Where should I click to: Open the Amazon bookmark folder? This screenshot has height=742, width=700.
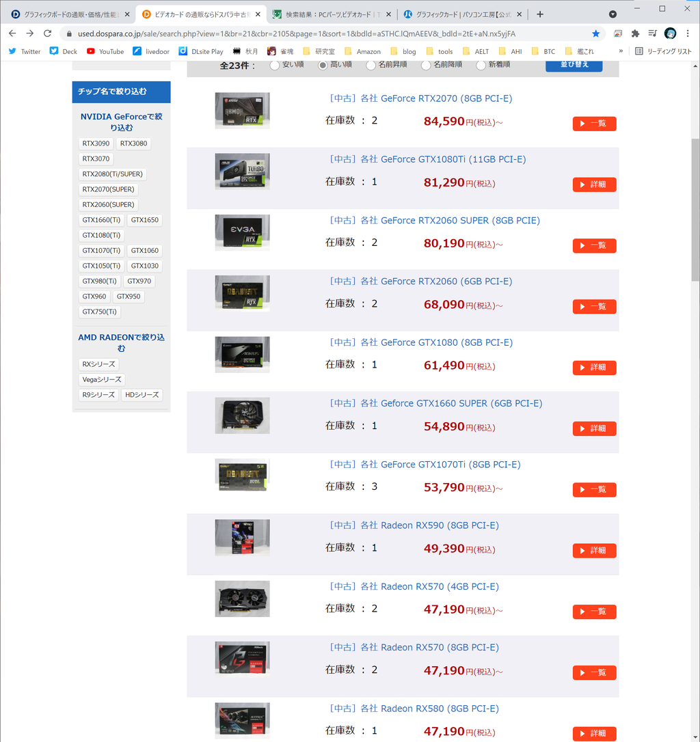pos(362,51)
